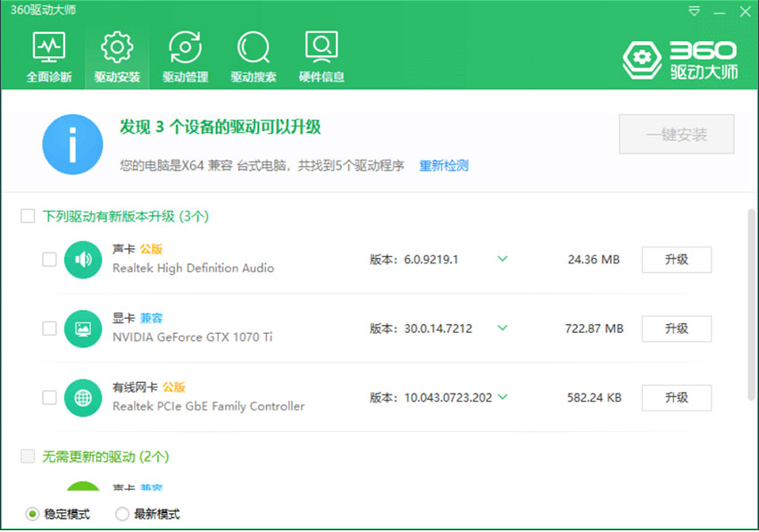The width and height of the screenshot is (759, 532).
Task: Click the 582.24 KB size text
Action: point(595,398)
